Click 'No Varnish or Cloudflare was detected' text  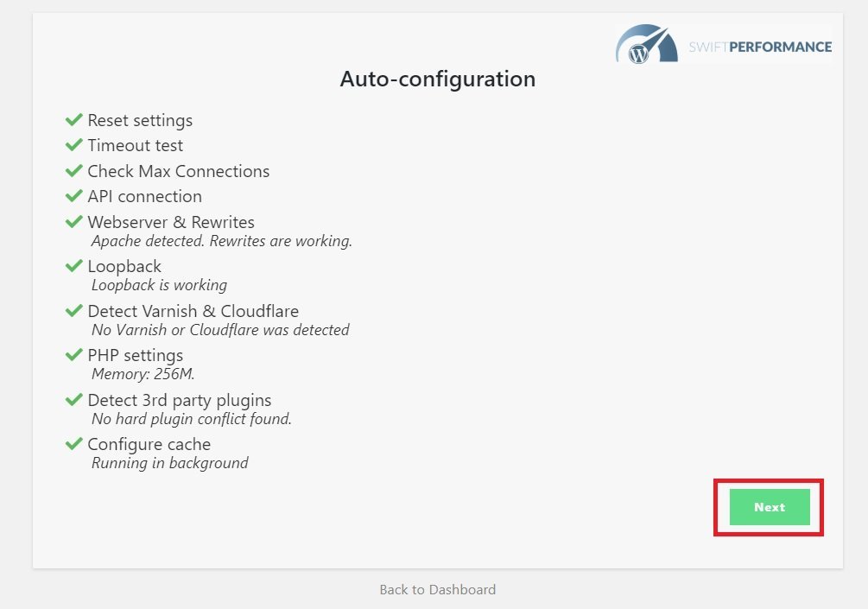click(220, 330)
